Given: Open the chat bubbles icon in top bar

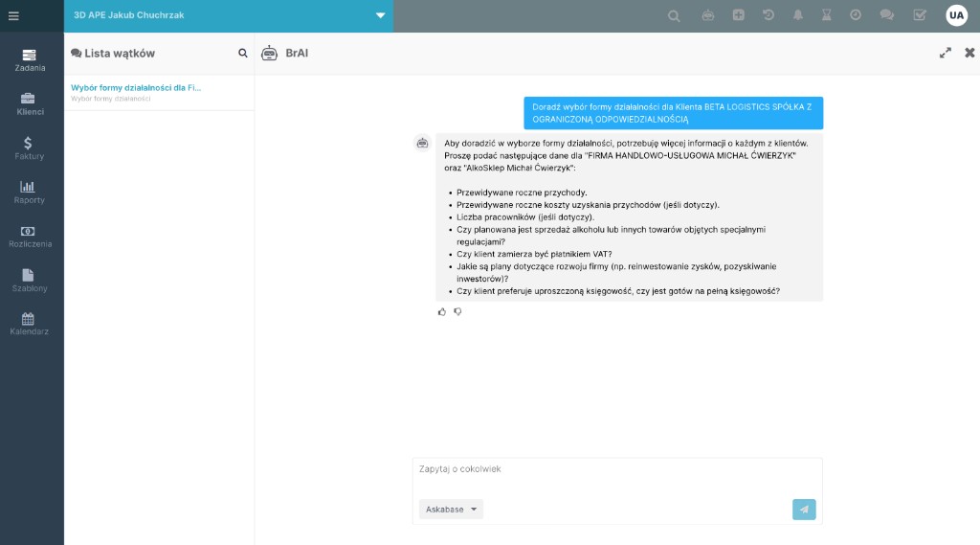Looking at the screenshot, I should coord(887,15).
